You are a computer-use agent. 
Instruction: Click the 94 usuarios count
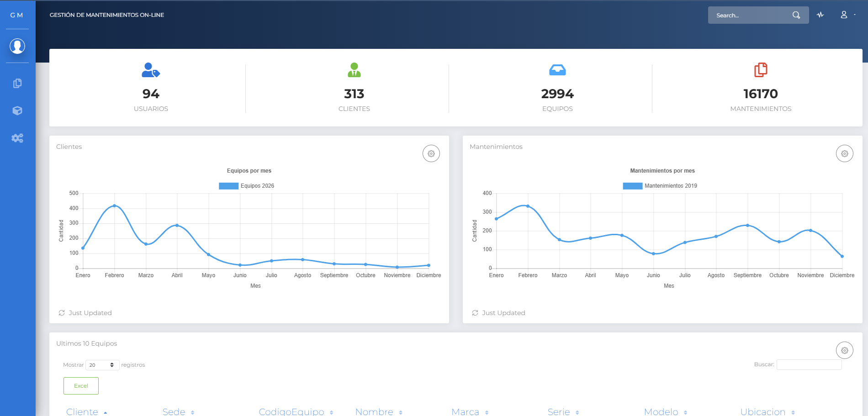(151, 94)
